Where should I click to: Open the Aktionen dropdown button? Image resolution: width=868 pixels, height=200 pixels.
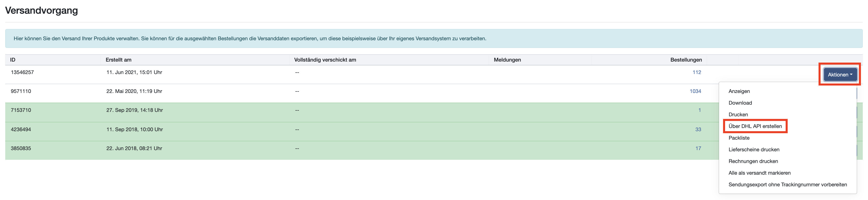pos(840,75)
